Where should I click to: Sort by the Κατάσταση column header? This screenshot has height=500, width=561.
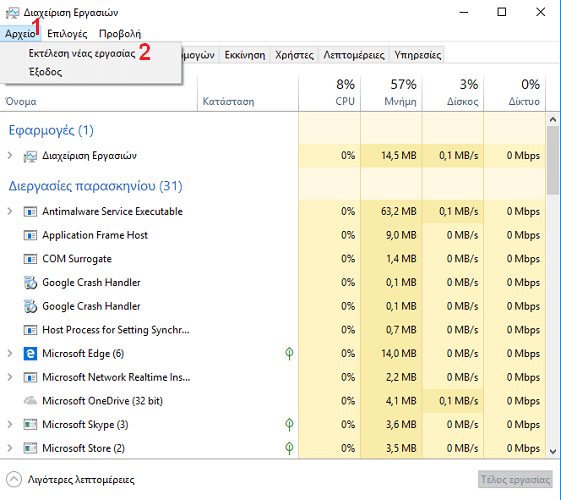pyautogui.click(x=228, y=102)
